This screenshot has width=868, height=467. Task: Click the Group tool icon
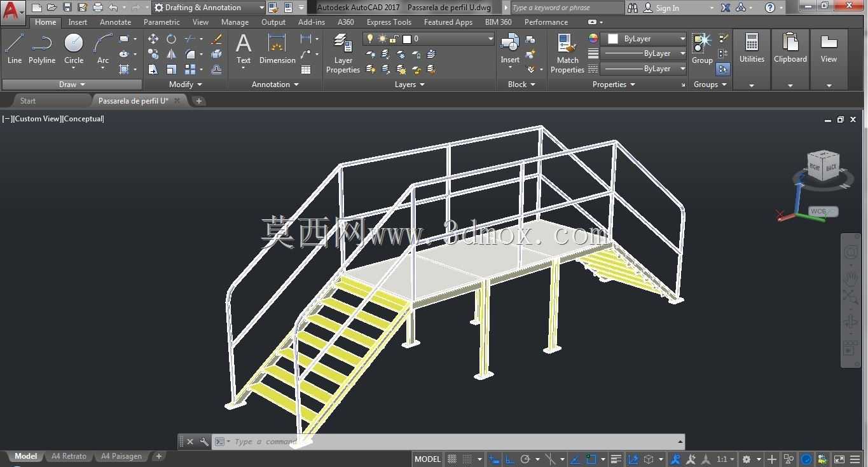(702, 48)
